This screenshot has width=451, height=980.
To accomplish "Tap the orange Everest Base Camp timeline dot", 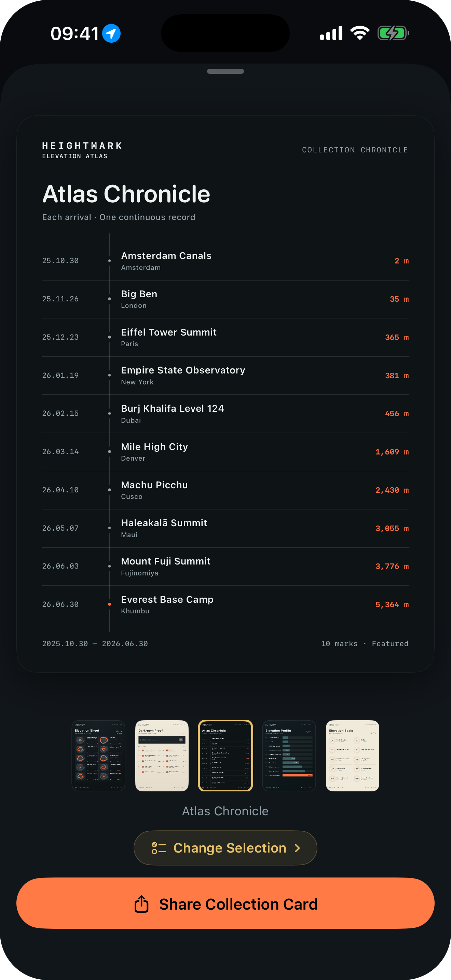I will (110, 604).
